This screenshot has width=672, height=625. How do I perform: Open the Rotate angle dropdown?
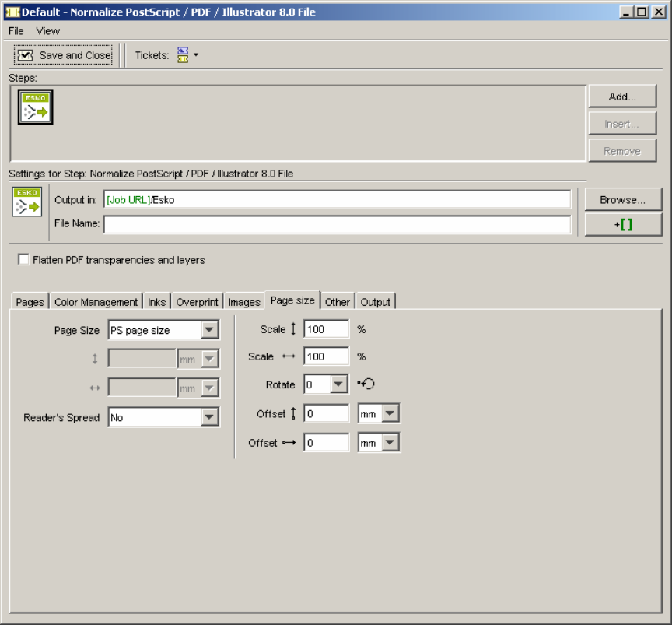338,384
